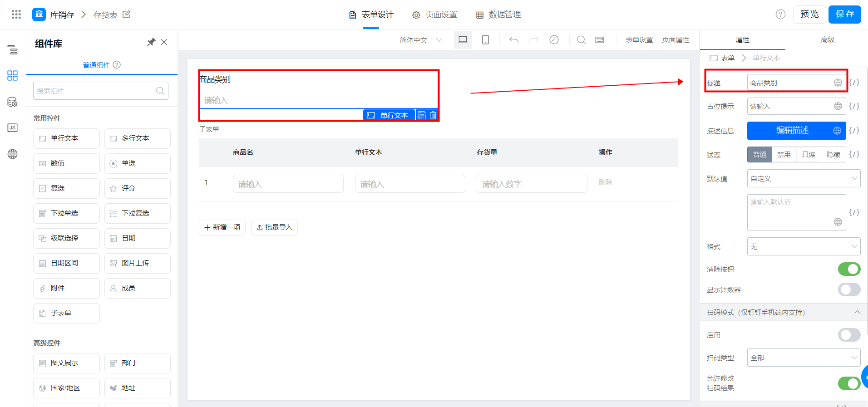Select the 下拉单选 component
Screen dimensions: 868x407
pyautogui.click(x=66, y=213)
